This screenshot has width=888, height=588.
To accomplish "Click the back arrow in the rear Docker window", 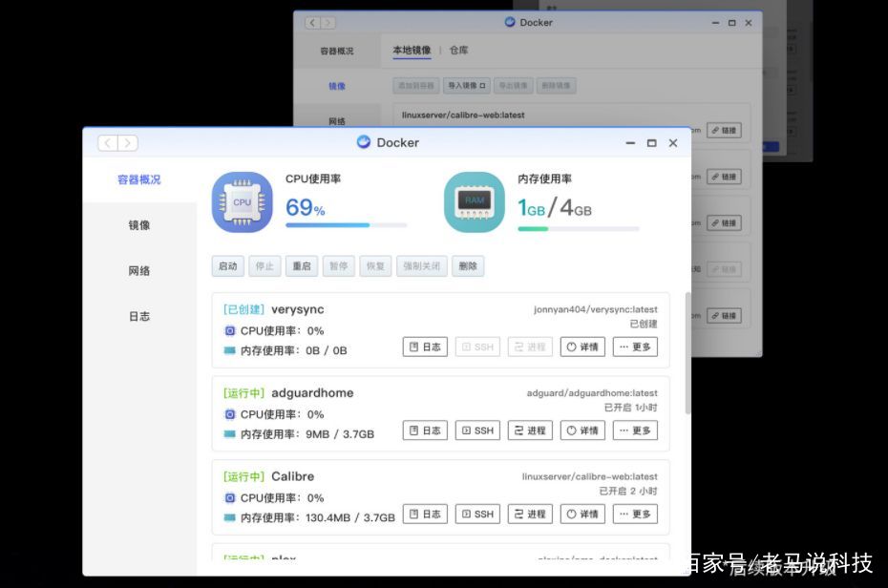I will [x=312, y=23].
